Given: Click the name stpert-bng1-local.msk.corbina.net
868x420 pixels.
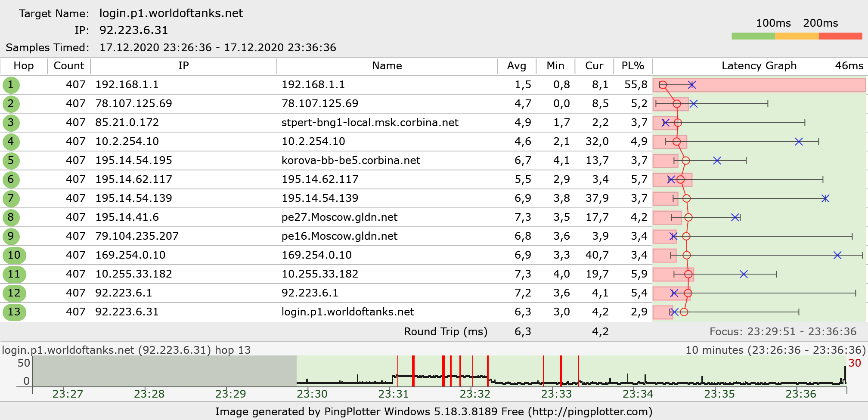Looking at the screenshot, I should click(x=370, y=123).
